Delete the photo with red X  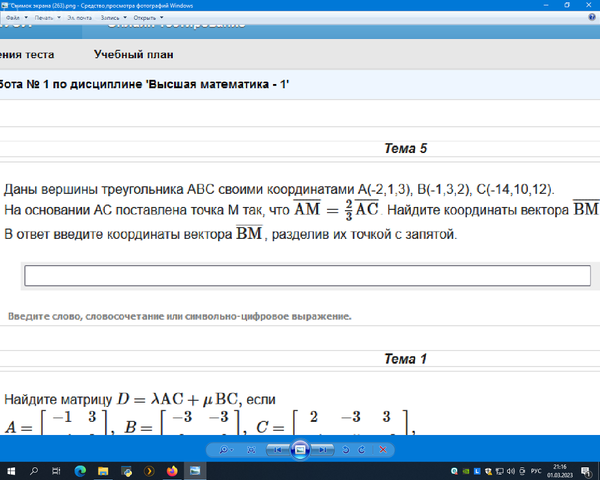point(382,450)
